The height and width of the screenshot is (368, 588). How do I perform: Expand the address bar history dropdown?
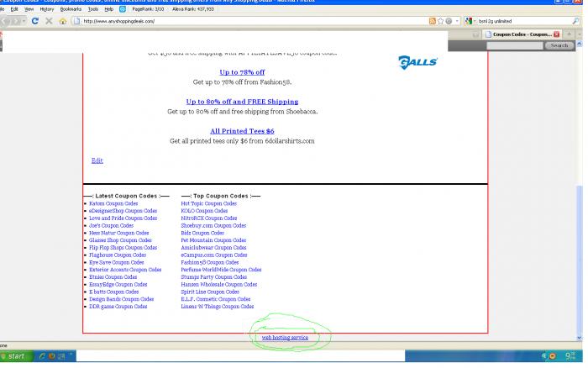[457, 21]
